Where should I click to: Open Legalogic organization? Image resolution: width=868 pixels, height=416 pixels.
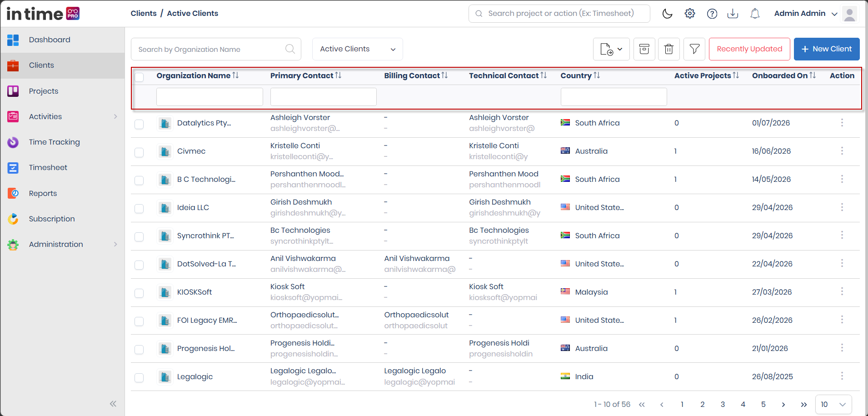(195, 376)
